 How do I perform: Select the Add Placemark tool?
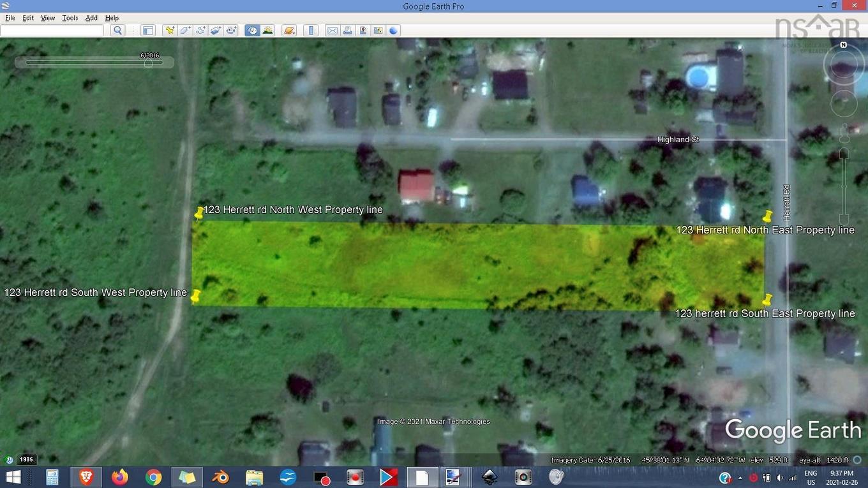pyautogui.click(x=170, y=30)
